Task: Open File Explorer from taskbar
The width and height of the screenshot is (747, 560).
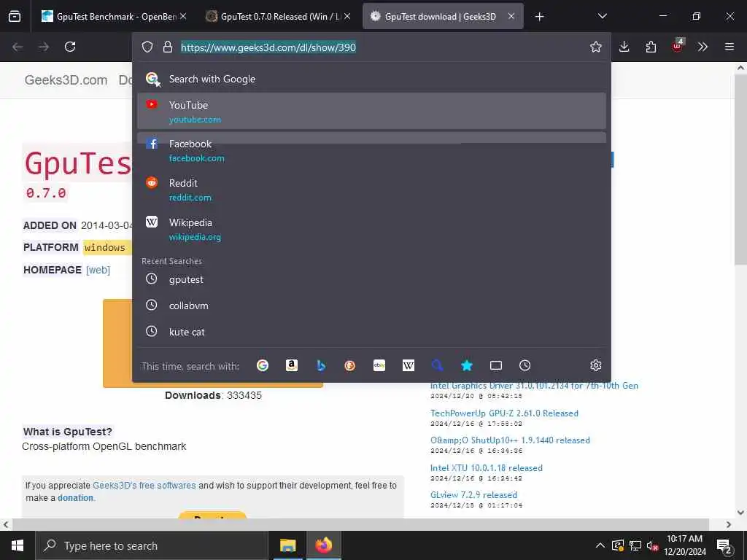Action: tap(287, 545)
